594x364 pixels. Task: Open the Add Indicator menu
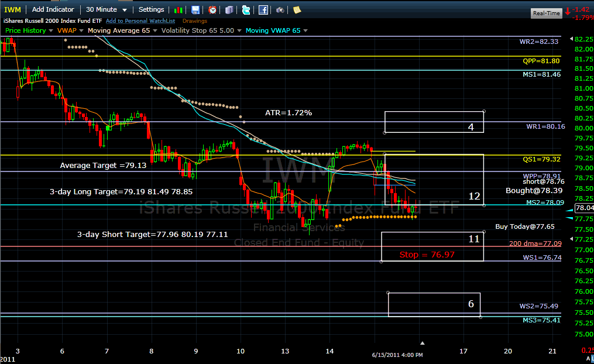click(53, 9)
